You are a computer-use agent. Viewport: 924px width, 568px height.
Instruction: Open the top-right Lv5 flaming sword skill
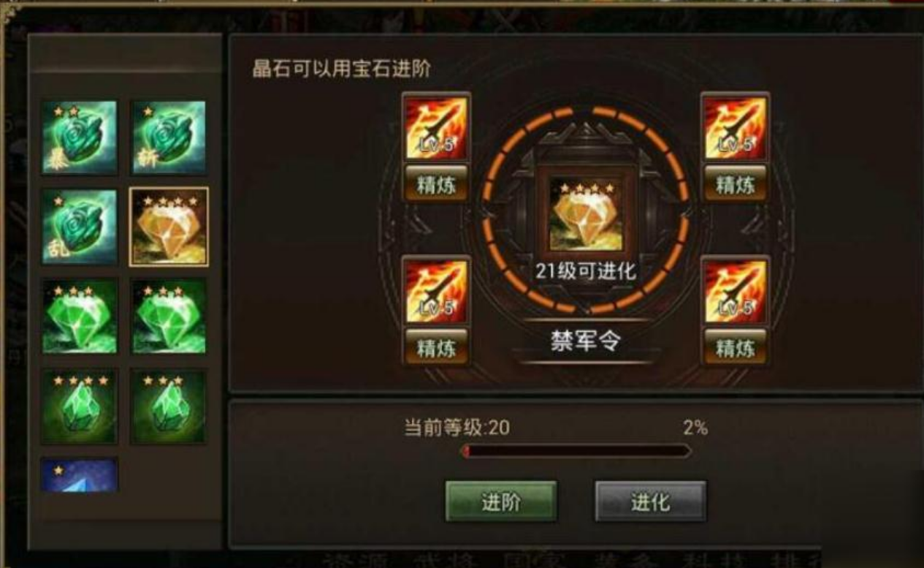pos(735,129)
